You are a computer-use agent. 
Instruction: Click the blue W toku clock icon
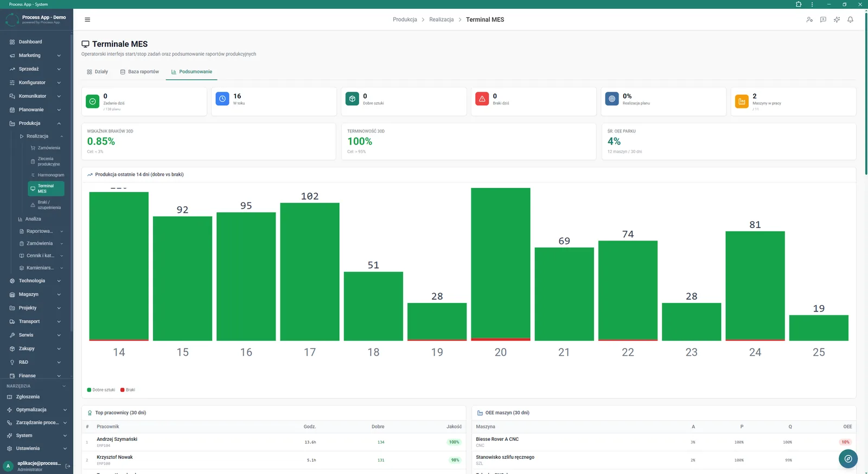(x=222, y=99)
